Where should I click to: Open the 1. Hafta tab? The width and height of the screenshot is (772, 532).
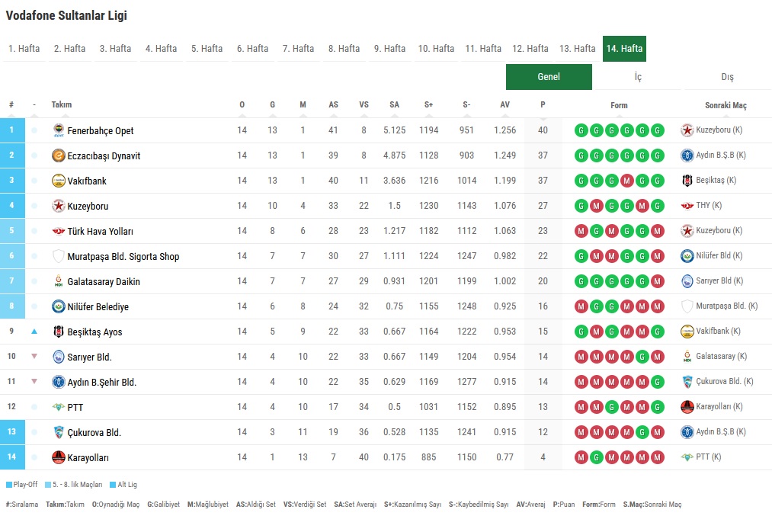click(x=24, y=49)
